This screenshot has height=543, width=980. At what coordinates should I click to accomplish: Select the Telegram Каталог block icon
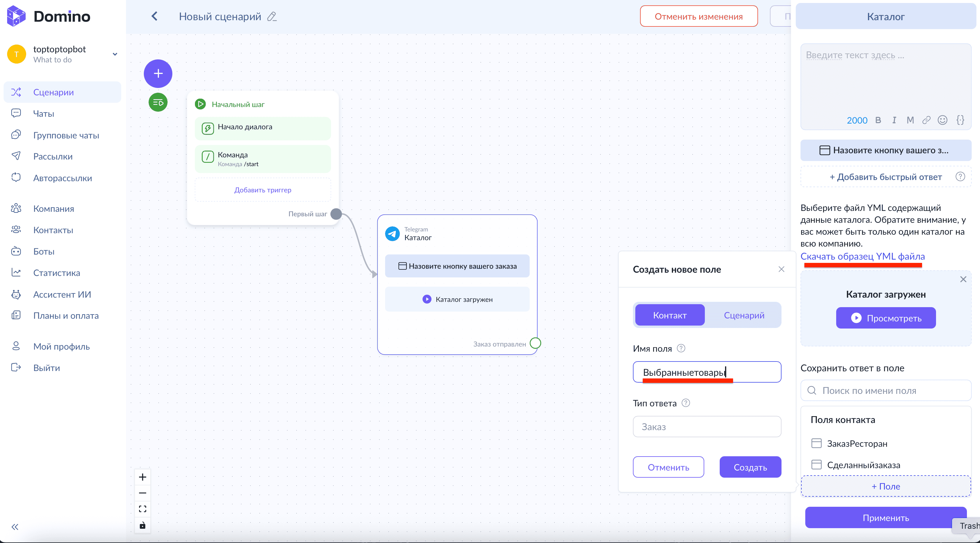click(x=392, y=234)
